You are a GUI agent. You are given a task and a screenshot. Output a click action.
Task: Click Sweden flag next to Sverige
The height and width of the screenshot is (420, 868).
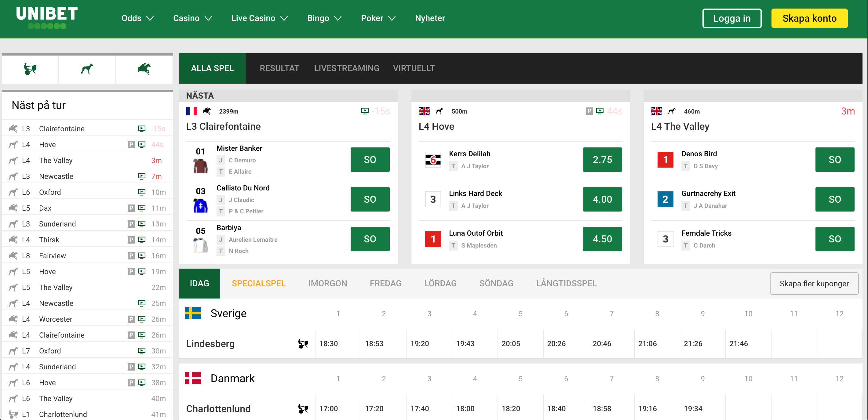(x=193, y=313)
